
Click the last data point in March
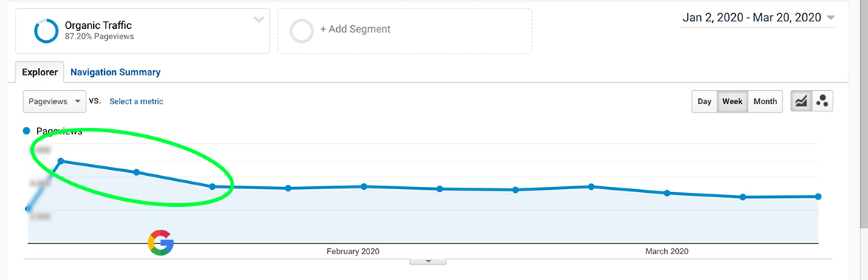(x=819, y=197)
